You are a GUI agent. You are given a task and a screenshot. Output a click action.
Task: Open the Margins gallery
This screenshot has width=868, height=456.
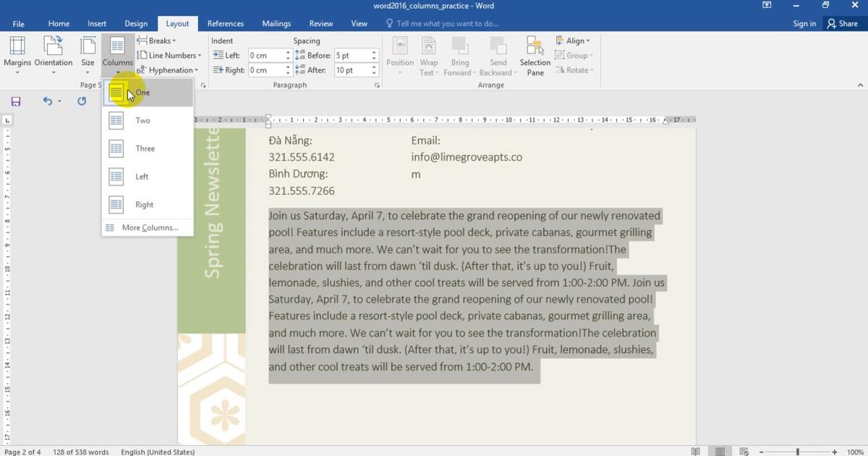pyautogui.click(x=17, y=56)
